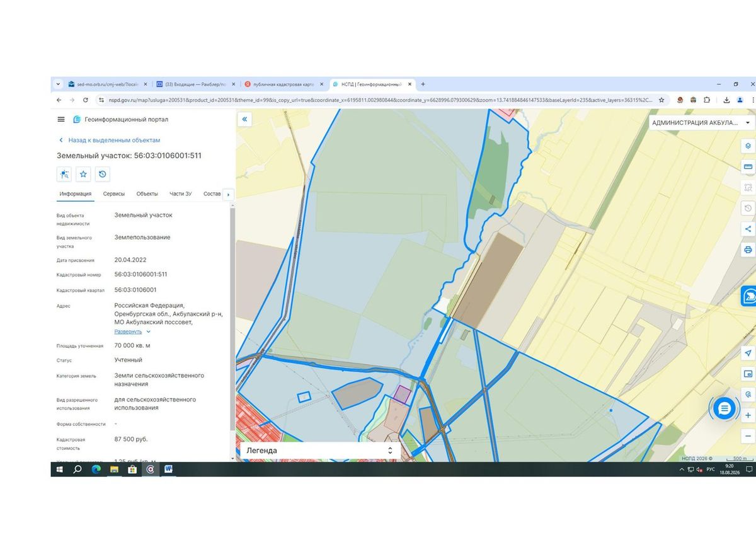Open Microsoft Store from taskbar
This screenshot has width=756, height=535.
pyautogui.click(x=132, y=469)
